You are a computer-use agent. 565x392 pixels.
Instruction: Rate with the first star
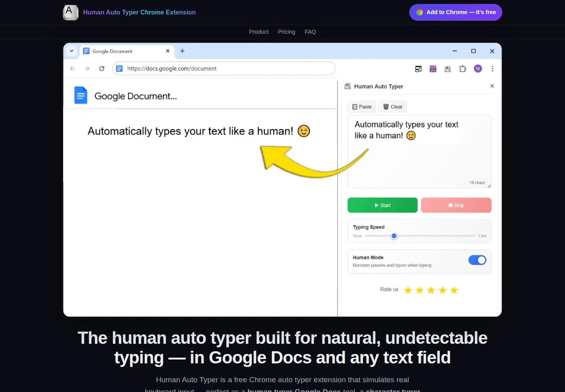408,290
